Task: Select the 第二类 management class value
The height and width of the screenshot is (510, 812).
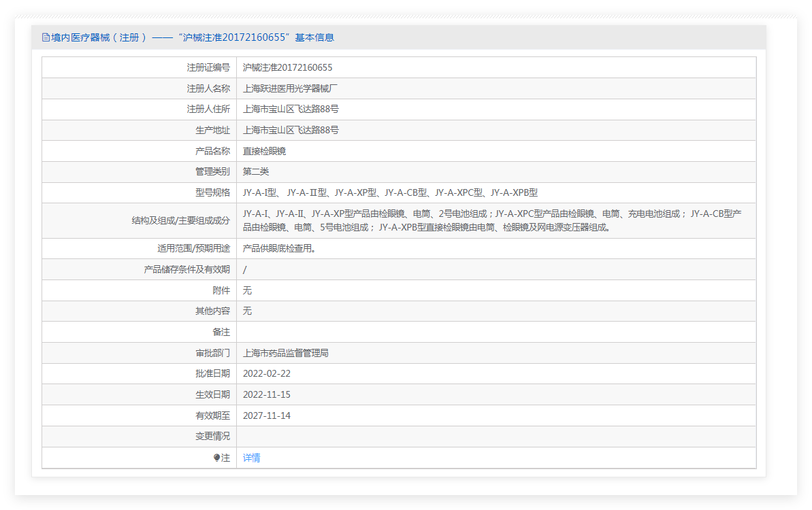Action: click(x=256, y=172)
